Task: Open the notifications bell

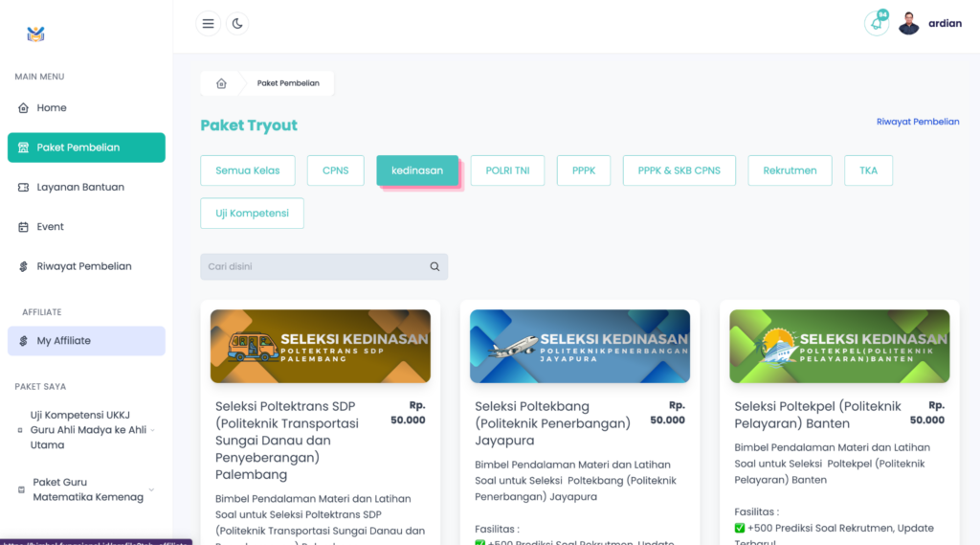Action: coord(877,24)
